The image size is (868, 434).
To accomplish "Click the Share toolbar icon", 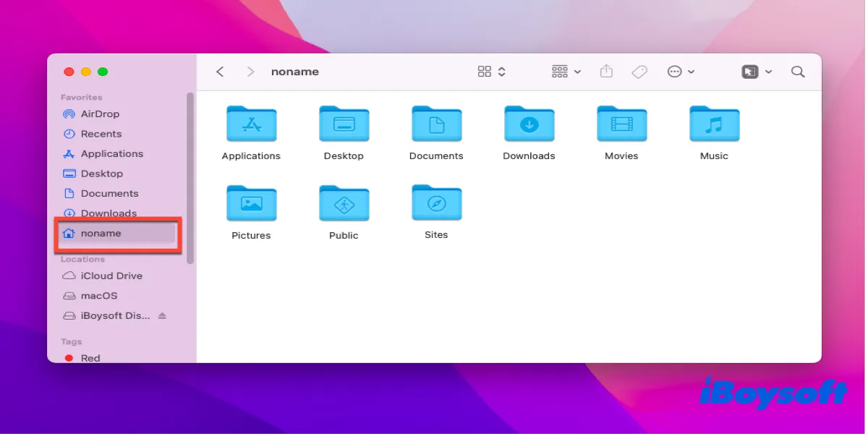I will 606,72.
